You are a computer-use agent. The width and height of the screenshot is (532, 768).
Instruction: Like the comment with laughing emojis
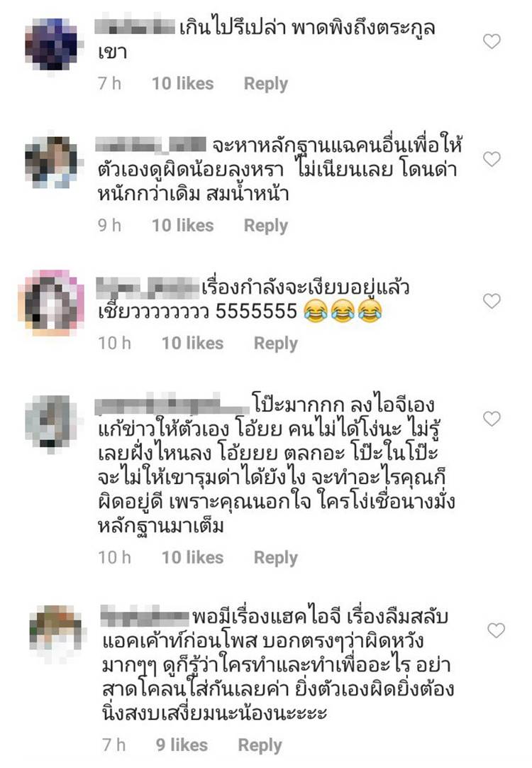click(x=492, y=301)
